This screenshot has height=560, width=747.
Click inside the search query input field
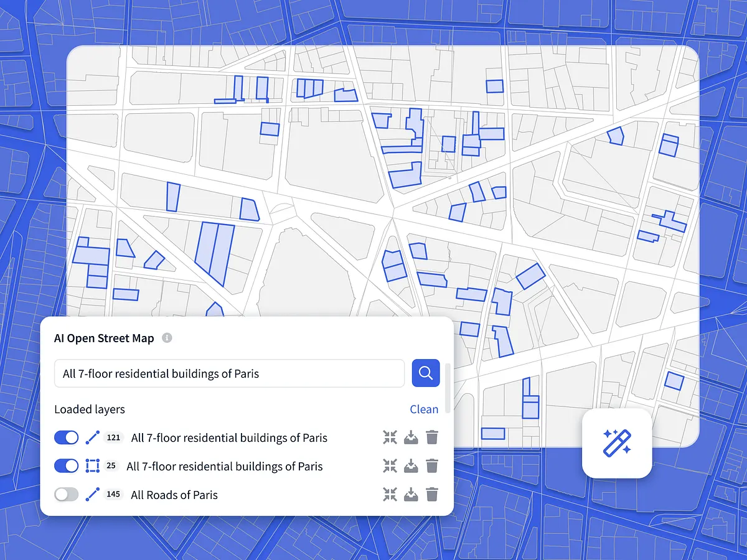(229, 373)
